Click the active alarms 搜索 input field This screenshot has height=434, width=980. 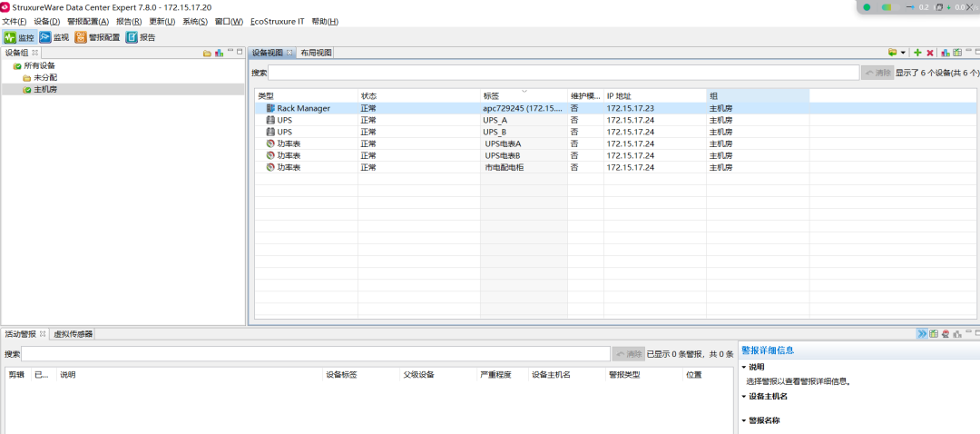316,354
